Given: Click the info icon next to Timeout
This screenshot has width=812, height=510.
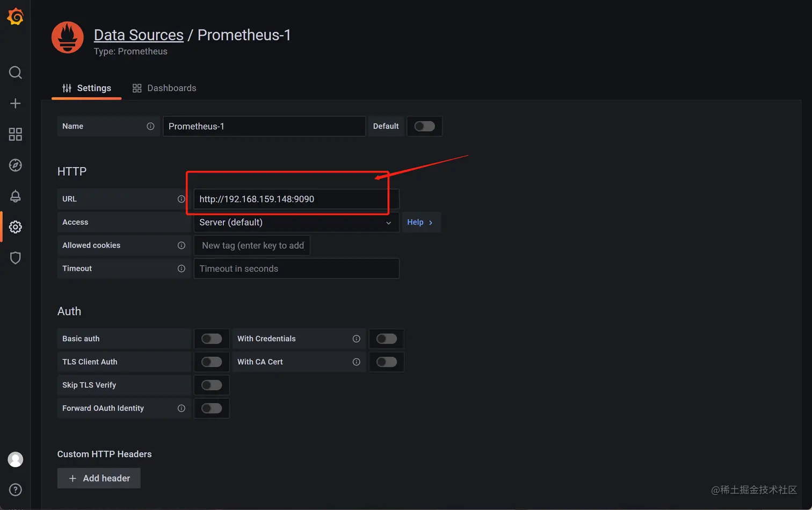Looking at the screenshot, I should tap(182, 269).
